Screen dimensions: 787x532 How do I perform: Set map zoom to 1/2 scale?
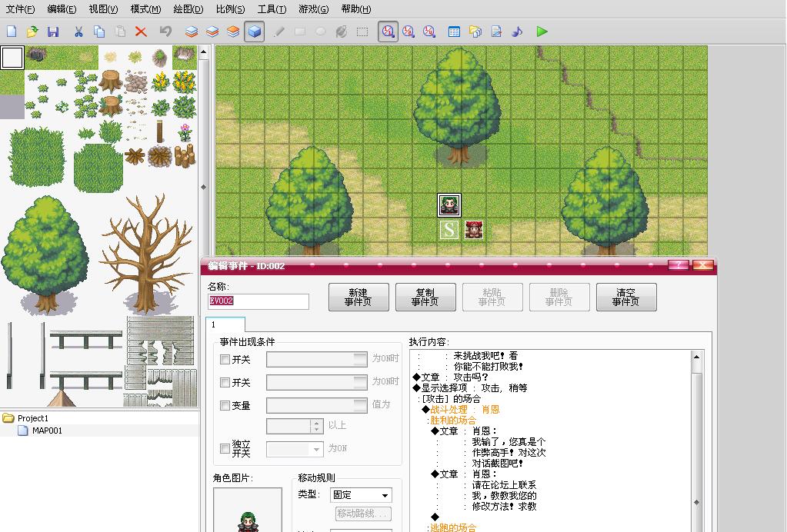click(x=409, y=32)
